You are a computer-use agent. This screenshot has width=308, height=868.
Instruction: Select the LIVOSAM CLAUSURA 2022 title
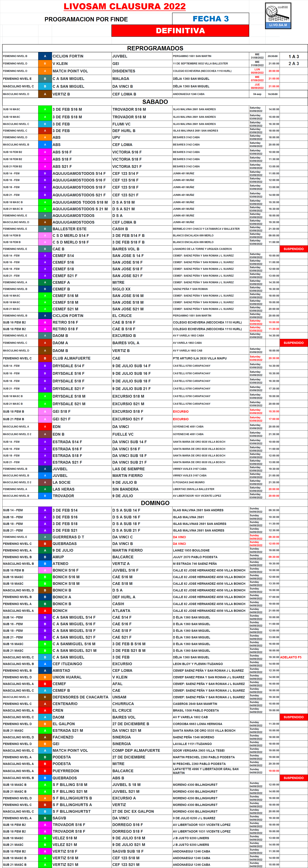124,6
